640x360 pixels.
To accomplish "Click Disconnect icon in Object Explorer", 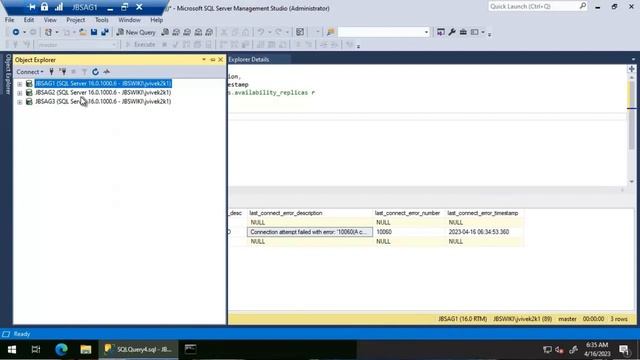I will coord(63,72).
